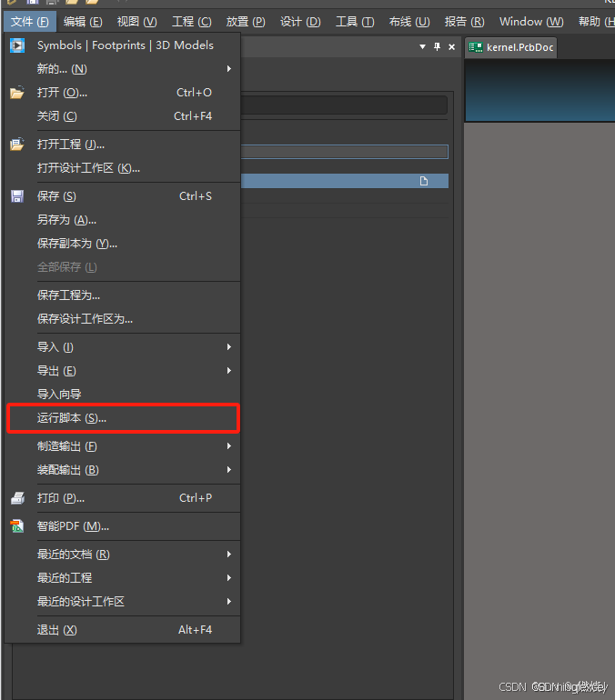Expand the 装配输出 (B) submenu
The width and height of the screenshot is (615, 700).
[123, 470]
